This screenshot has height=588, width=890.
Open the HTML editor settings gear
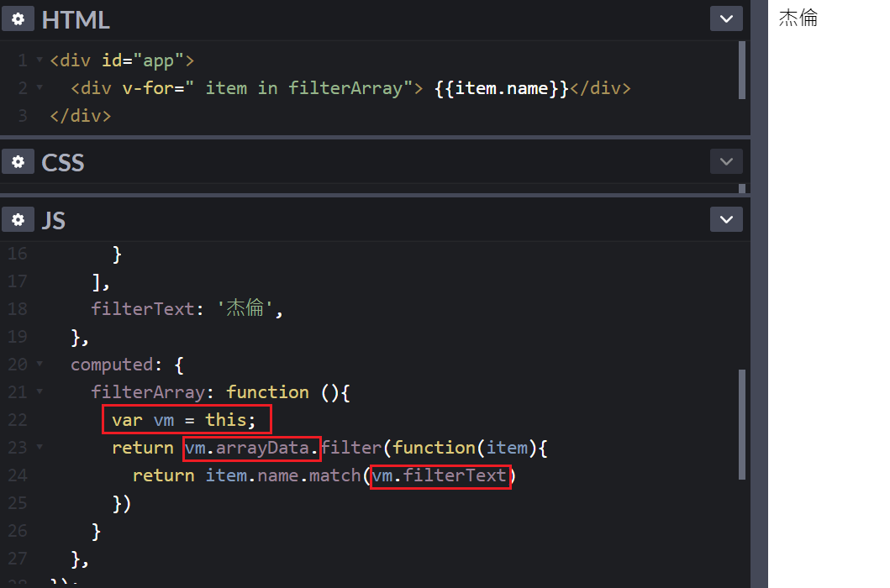18,18
